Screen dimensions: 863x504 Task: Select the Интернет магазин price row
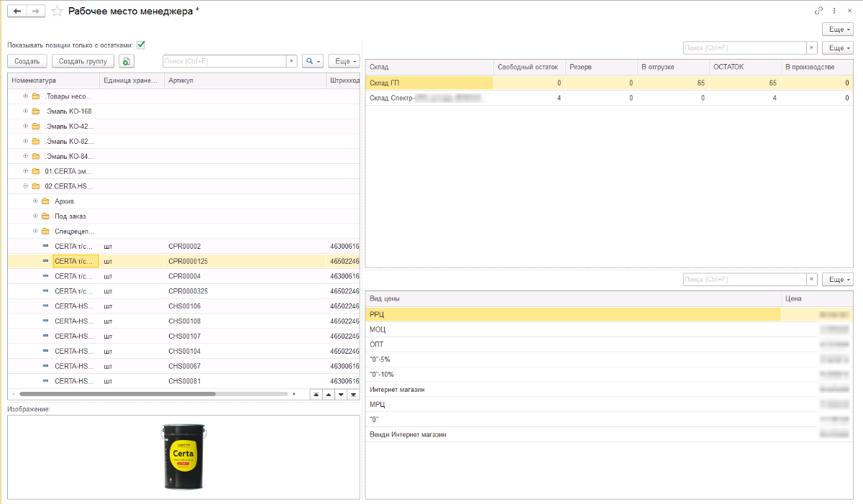(x=609, y=390)
